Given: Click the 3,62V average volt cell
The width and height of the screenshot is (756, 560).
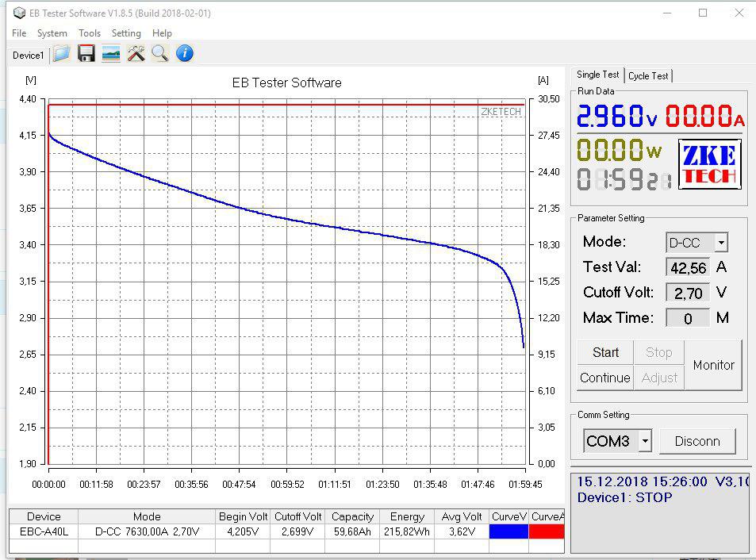Looking at the screenshot, I should pyautogui.click(x=462, y=531).
